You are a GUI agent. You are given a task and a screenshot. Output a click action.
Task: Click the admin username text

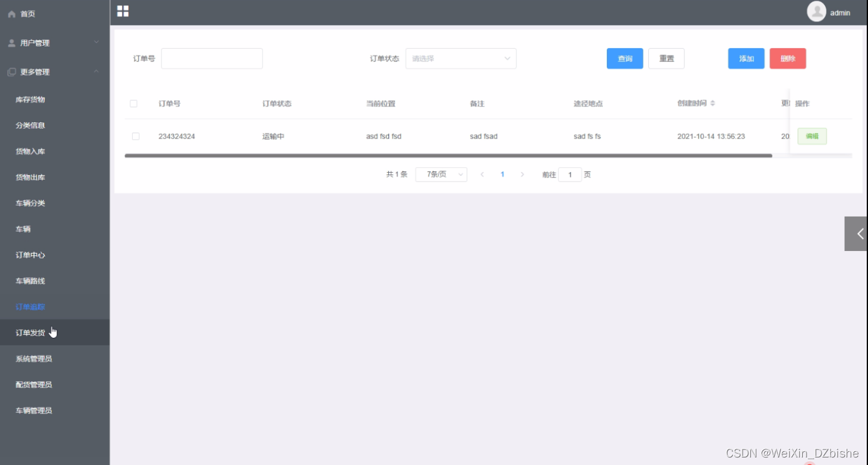click(x=840, y=13)
